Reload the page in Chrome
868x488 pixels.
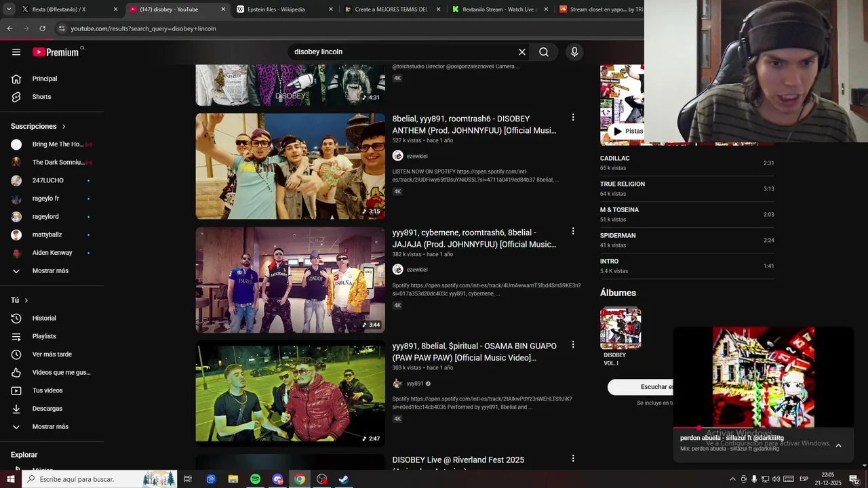pos(43,28)
